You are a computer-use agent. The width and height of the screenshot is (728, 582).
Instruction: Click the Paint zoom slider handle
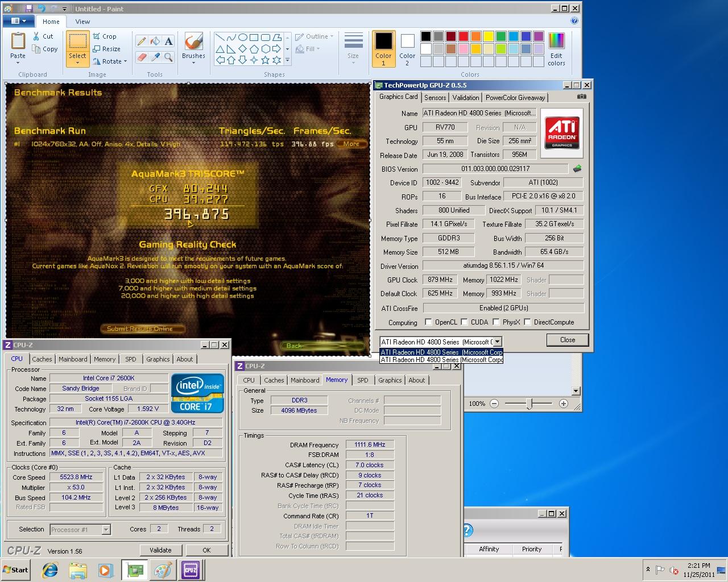[530, 404]
